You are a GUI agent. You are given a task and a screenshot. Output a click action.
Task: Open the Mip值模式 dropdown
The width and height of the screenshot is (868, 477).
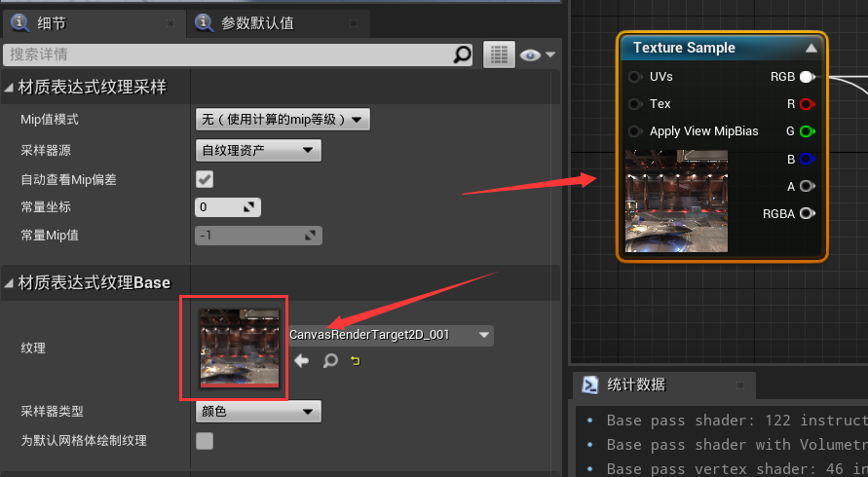click(283, 120)
